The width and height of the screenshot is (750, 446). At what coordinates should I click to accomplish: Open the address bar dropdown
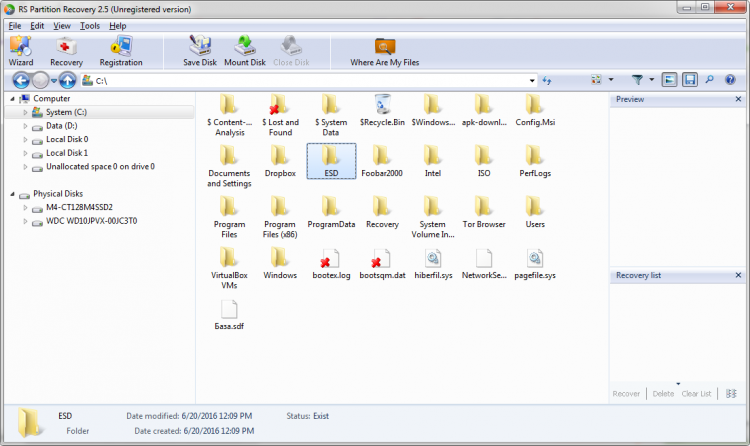point(532,81)
